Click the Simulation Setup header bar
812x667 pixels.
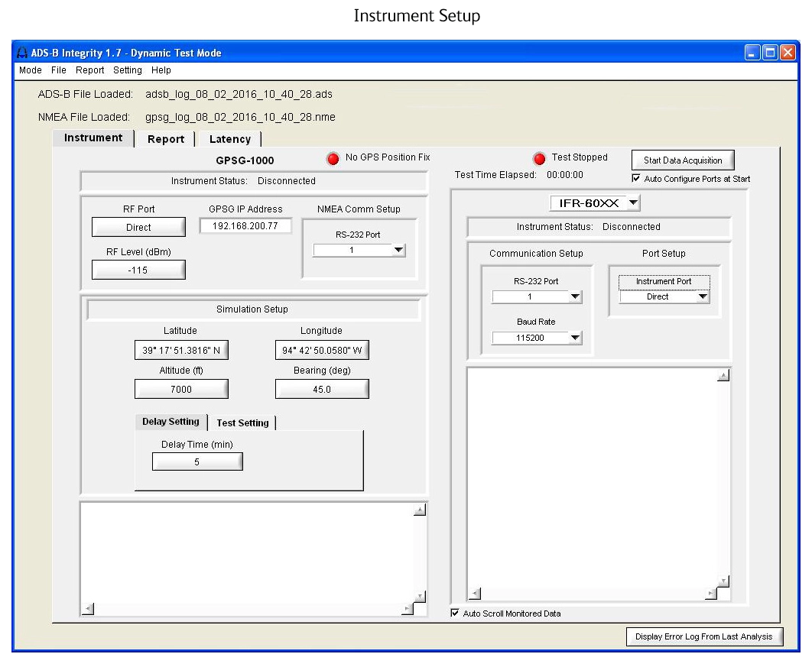point(253,309)
